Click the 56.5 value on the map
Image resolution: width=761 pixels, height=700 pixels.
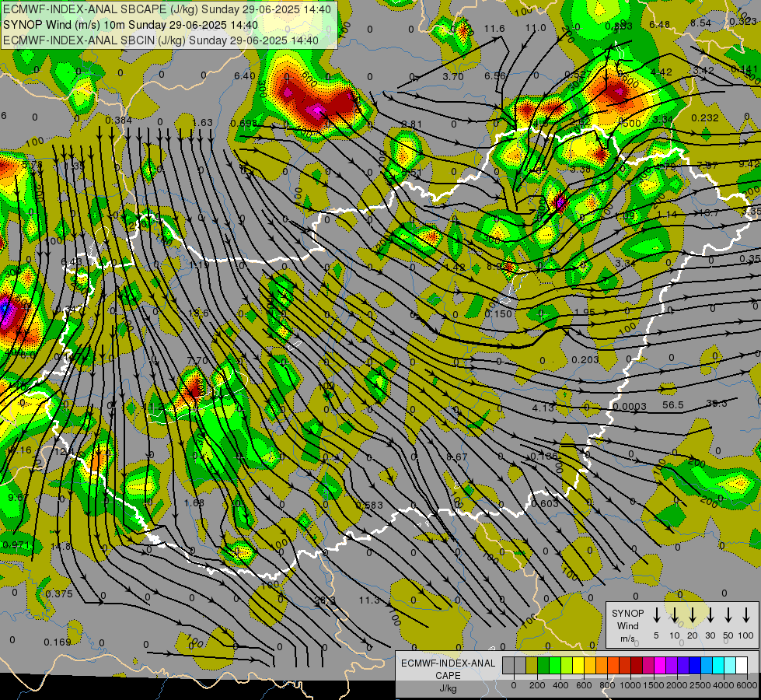coord(673,404)
